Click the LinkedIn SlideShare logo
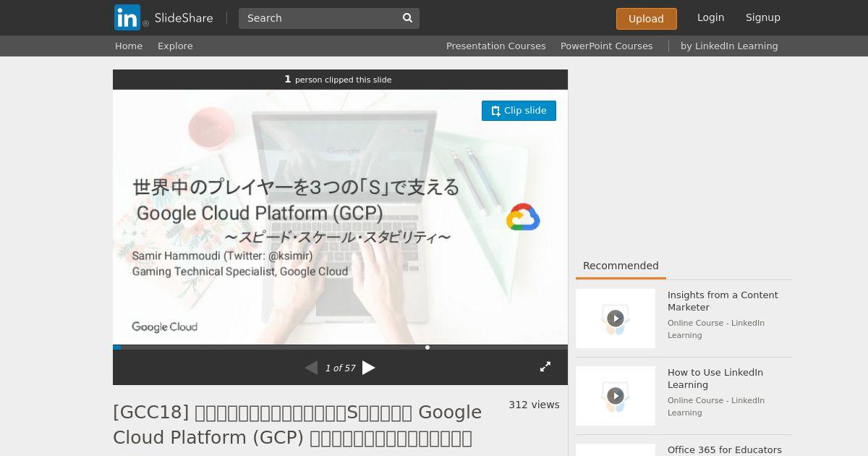This screenshot has width=868, height=456. [x=163, y=17]
